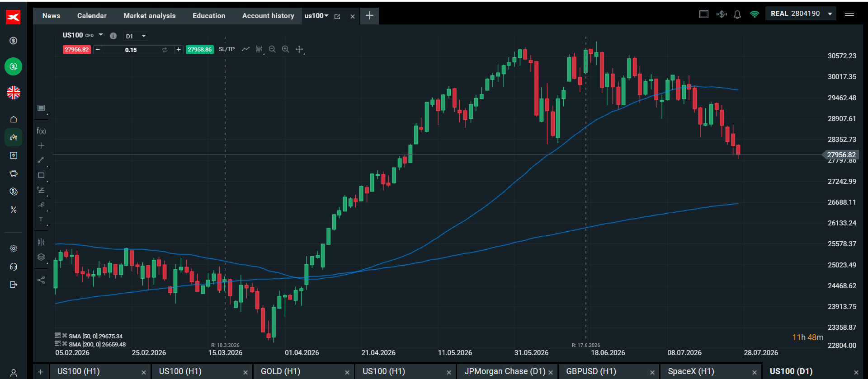This screenshot has width=868, height=379.
Task: Open the Education tab
Action: coord(209,16)
